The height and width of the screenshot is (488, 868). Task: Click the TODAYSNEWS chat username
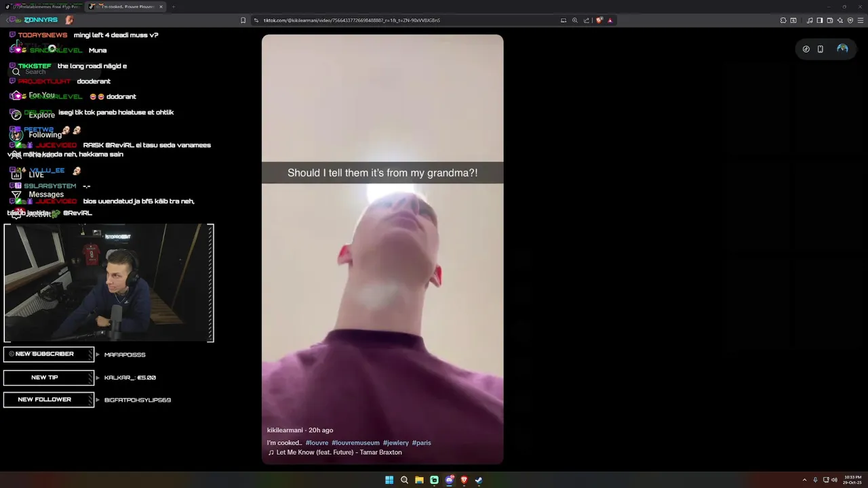(x=43, y=35)
